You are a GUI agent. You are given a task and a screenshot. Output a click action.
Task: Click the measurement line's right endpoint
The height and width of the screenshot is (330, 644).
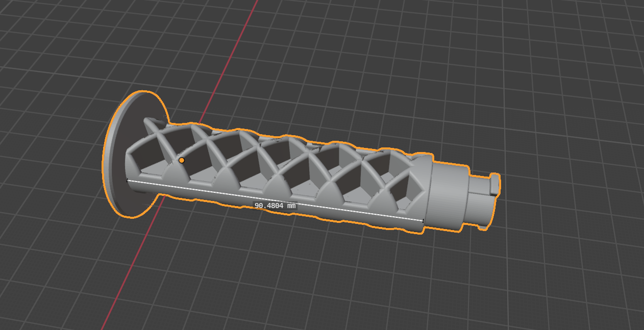tap(423, 220)
